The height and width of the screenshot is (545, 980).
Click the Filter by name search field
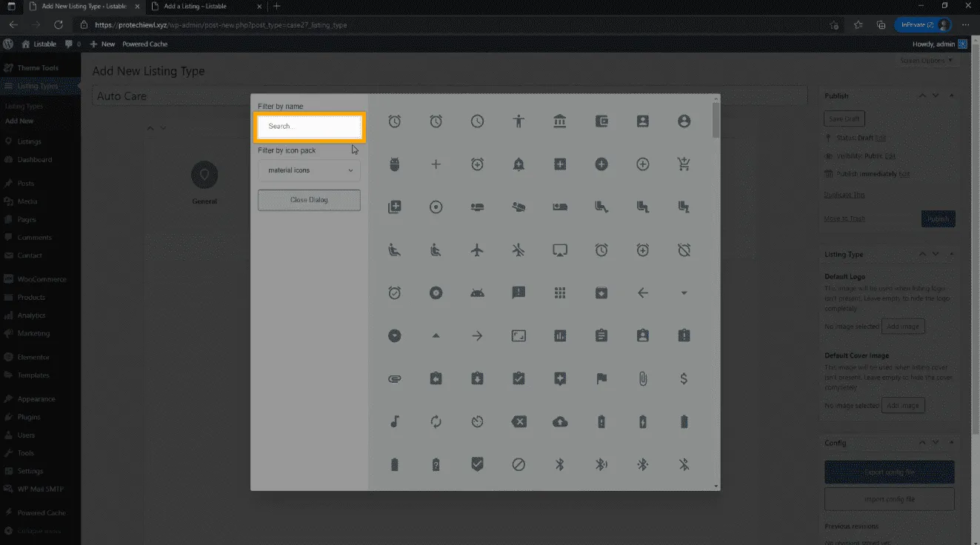[x=309, y=127]
